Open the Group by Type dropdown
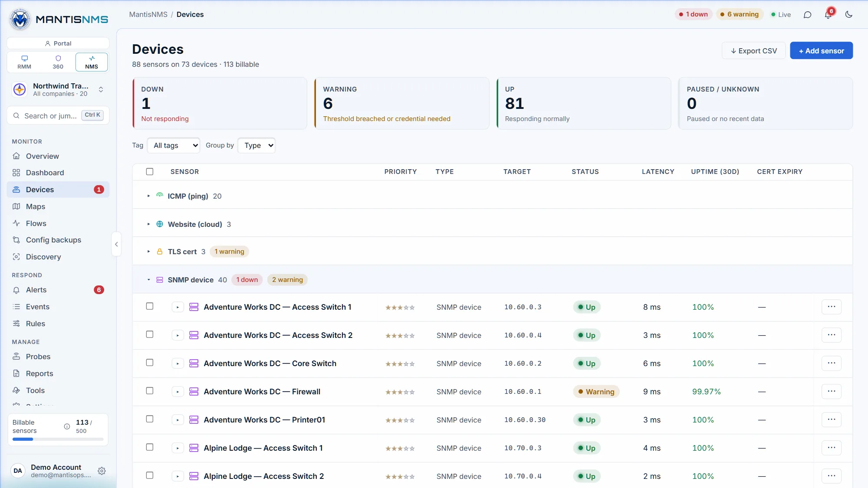The width and height of the screenshot is (868, 488). coord(257,145)
